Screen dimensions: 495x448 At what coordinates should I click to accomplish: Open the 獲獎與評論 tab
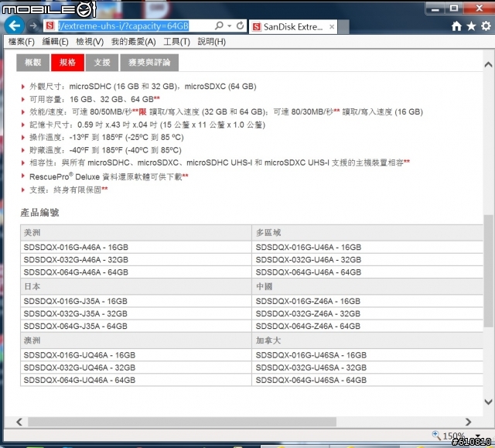point(149,63)
